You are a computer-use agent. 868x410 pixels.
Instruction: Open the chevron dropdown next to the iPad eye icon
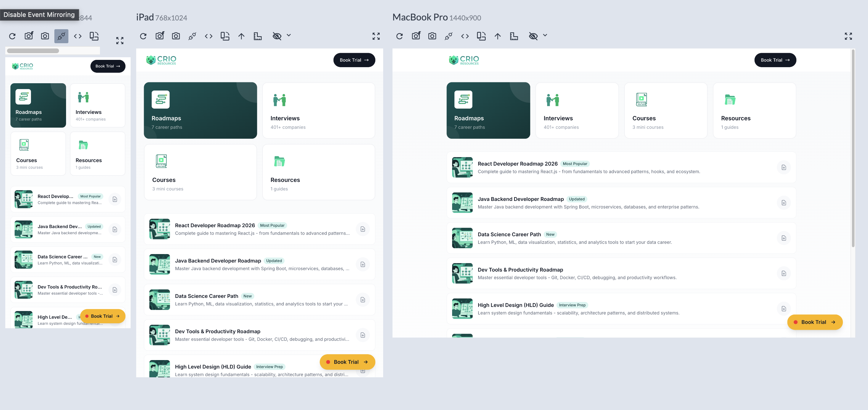click(x=289, y=35)
